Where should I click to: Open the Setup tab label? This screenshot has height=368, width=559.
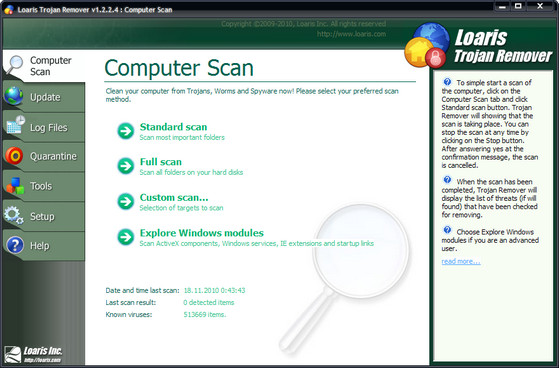(x=42, y=216)
